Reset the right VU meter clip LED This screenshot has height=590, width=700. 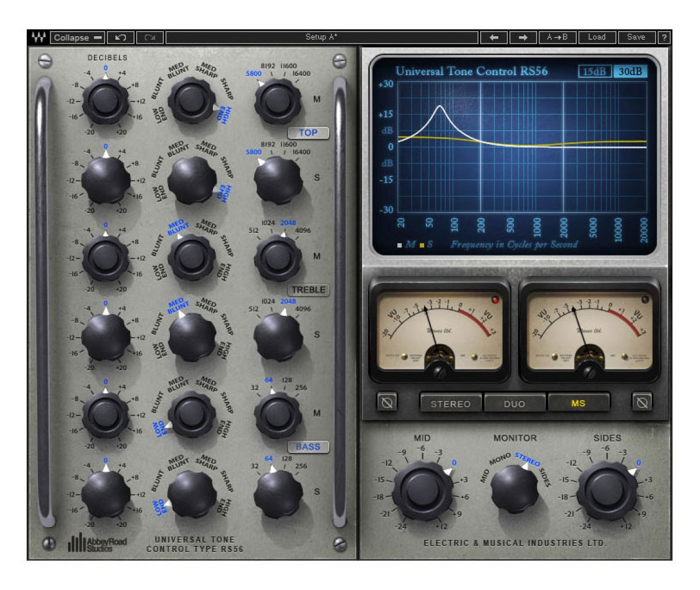point(645,300)
